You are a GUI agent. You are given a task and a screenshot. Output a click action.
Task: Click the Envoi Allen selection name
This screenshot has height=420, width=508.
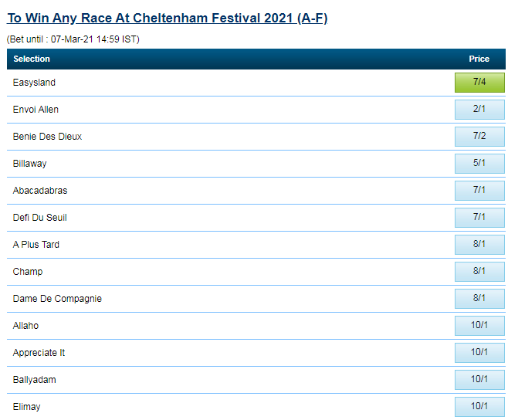click(36, 110)
